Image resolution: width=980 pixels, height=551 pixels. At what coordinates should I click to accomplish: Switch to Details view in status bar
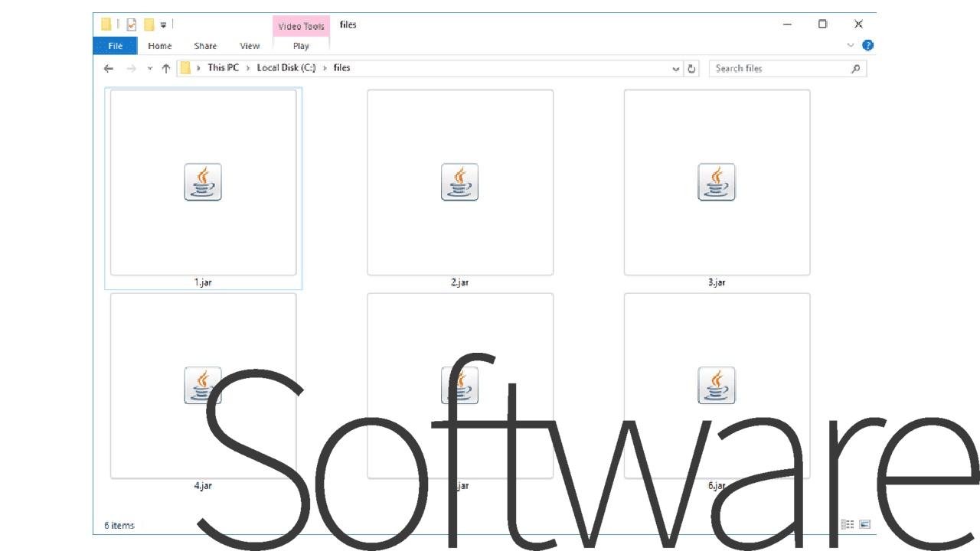tap(848, 524)
